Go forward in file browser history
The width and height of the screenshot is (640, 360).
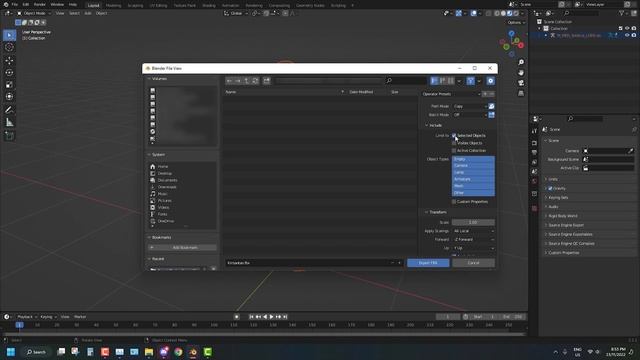[238, 81]
